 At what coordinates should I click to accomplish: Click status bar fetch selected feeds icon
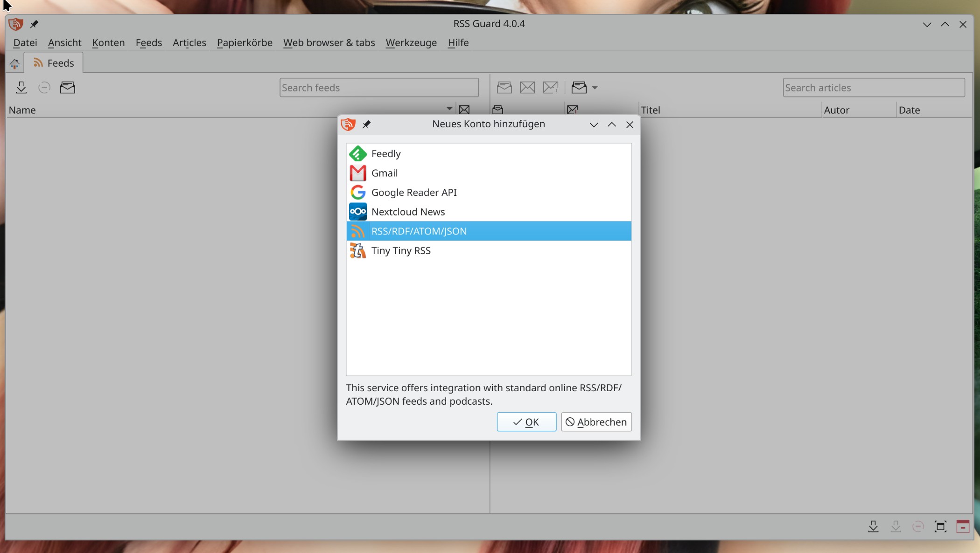coord(896,526)
